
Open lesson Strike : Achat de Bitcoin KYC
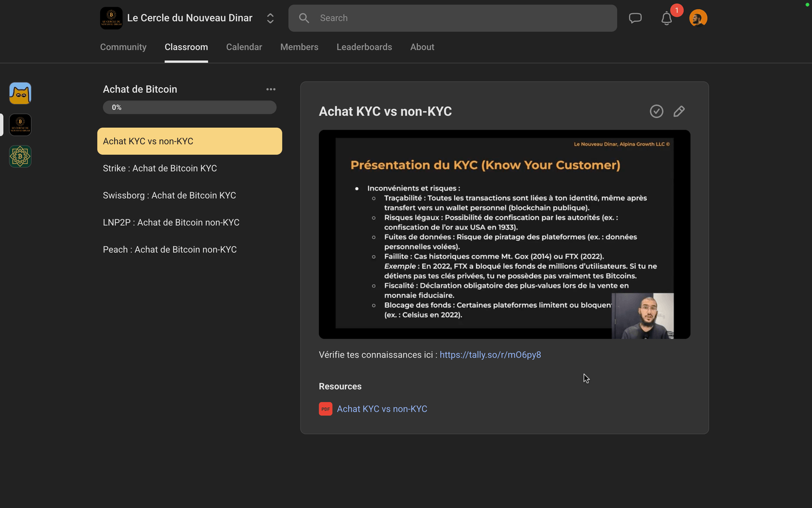(189, 168)
